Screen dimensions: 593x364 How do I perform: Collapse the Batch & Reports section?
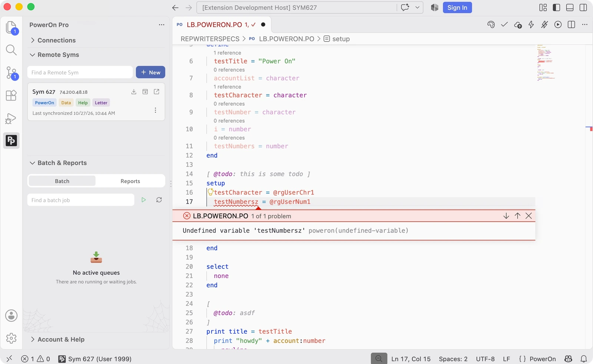pos(96,163)
